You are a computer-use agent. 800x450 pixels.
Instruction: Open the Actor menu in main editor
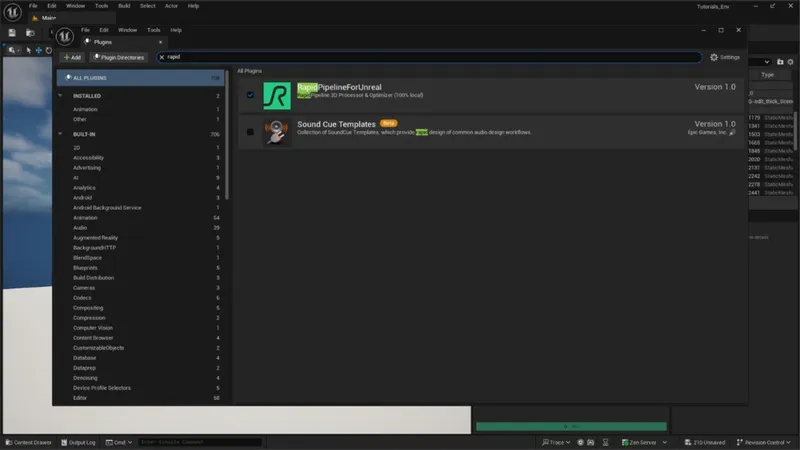coord(171,6)
